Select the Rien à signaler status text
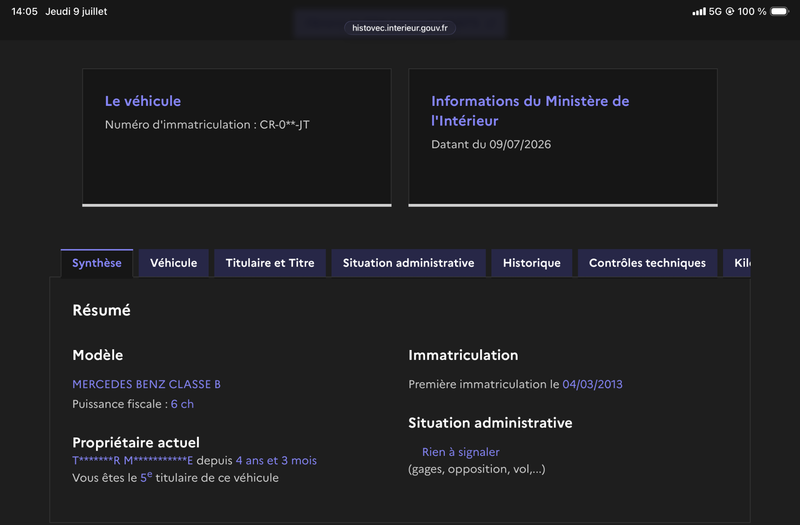This screenshot has height=525, width=800. click(461, 452)
